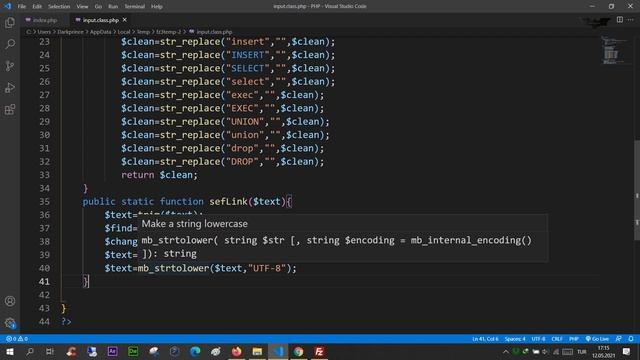Click the code minimap preview
640x360 pixels.
[x=616, y=51]
